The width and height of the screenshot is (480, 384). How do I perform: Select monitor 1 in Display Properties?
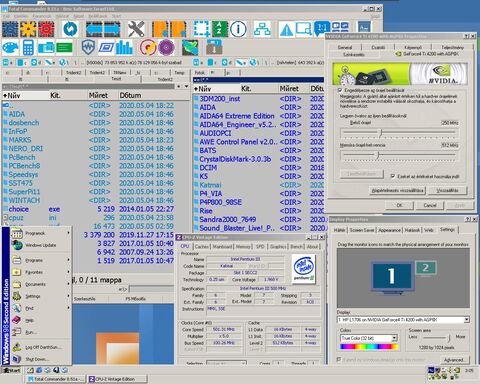pyautogui.click(x=392, y=277)
